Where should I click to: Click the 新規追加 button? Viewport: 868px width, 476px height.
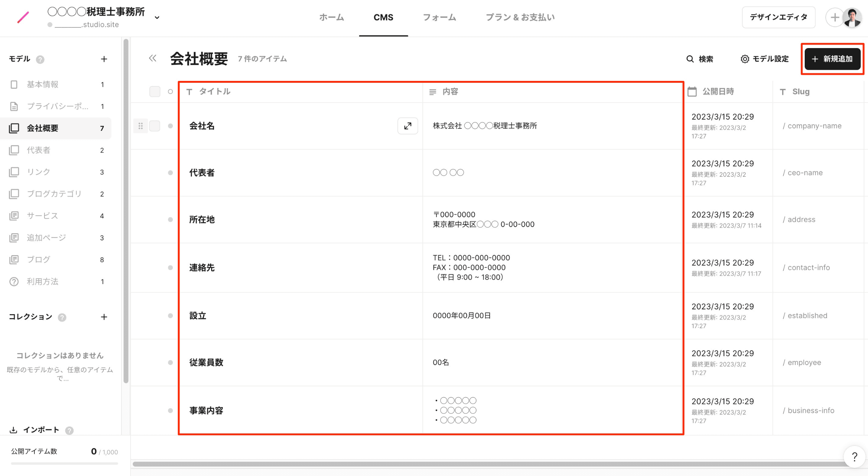click(832, 59)
